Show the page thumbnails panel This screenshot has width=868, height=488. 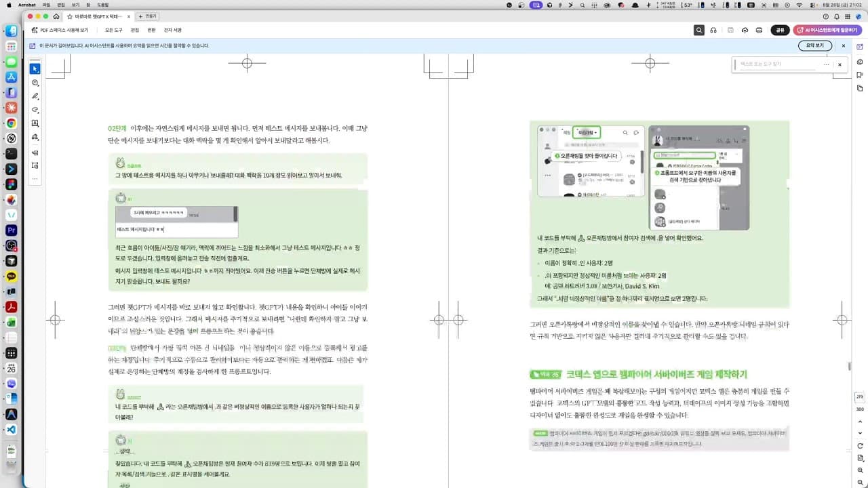click(860, 88)
